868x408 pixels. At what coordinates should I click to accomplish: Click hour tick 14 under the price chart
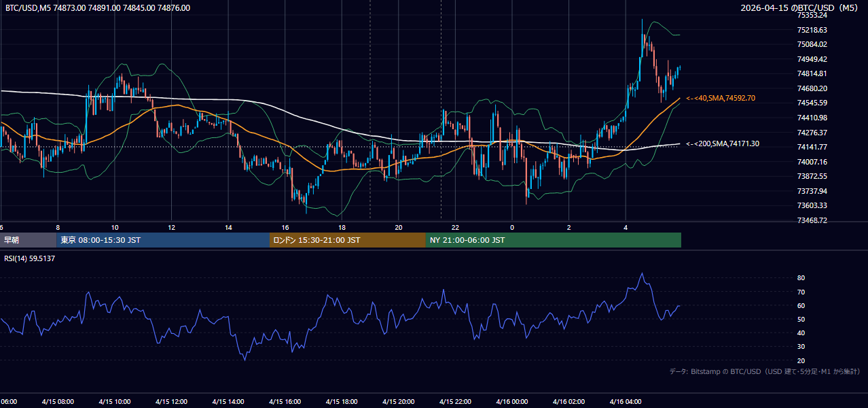[228, 227]
